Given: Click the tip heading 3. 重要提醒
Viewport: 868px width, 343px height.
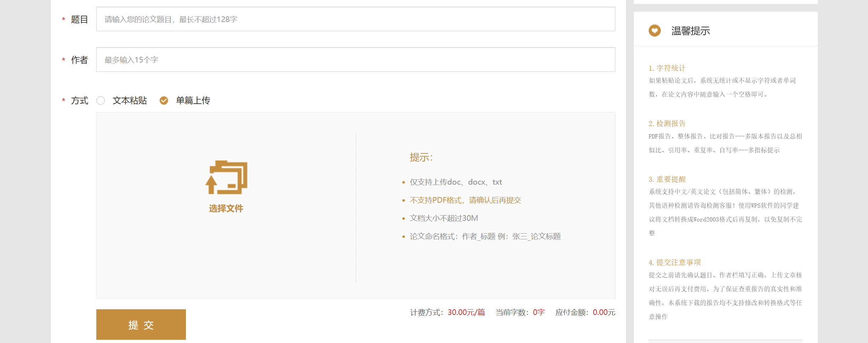Looking at the screenshot, I should point(667,179).
